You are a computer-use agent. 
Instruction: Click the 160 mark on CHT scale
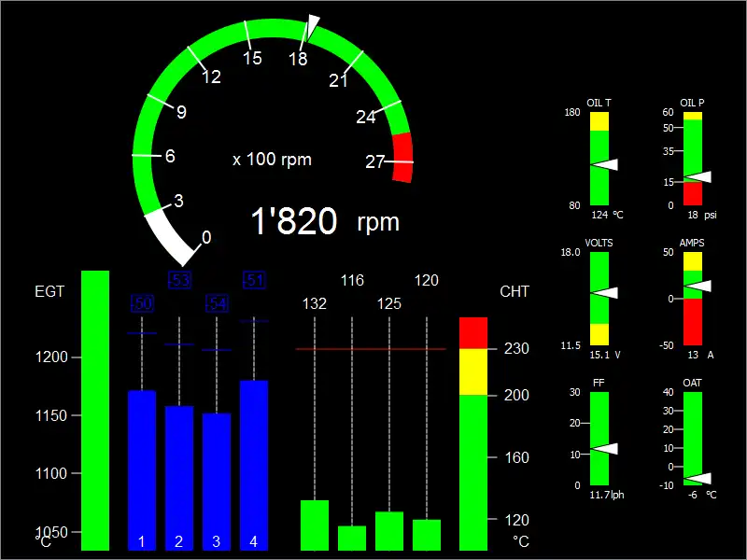coord(517,457)
